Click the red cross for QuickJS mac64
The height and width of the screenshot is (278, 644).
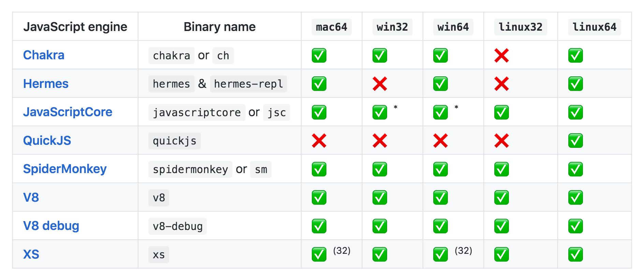319,141
